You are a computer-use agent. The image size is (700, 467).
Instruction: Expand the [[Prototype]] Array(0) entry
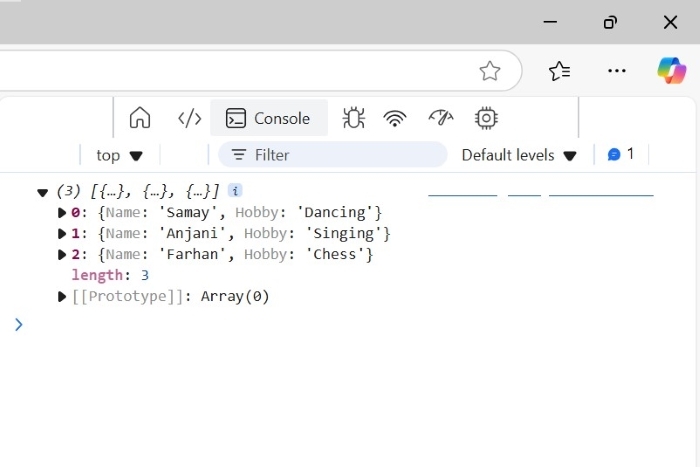(62, 296)
